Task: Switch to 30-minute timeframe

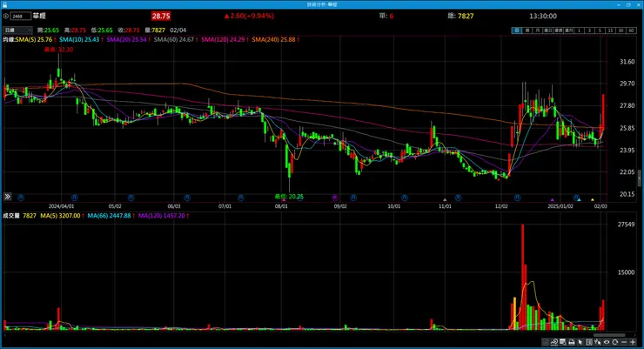Action: coord(621,30)
